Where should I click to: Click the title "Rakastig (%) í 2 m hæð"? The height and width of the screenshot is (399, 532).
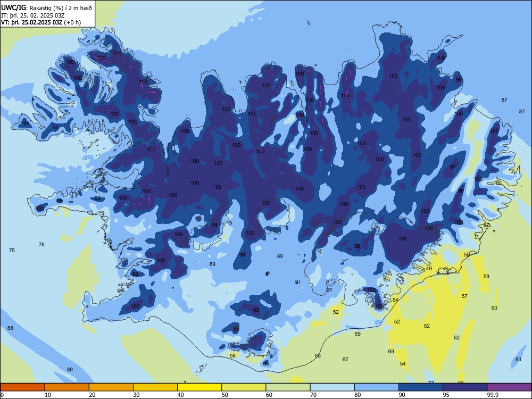pyautogui.click(x=61, y=8)
